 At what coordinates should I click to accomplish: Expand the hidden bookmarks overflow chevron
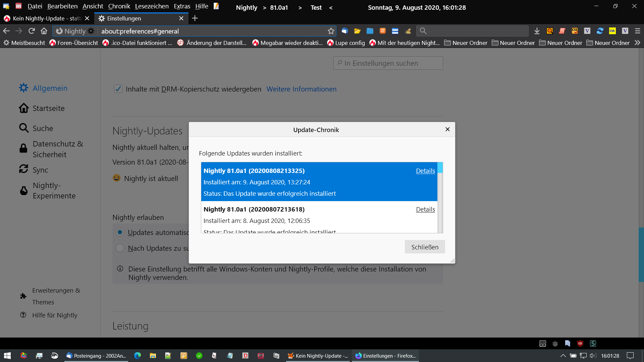(x=637, y=43)
